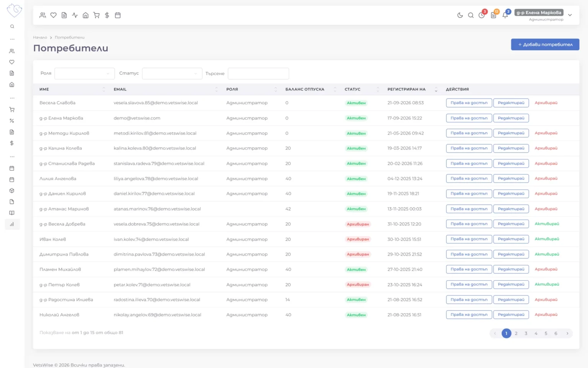This screenshot has width=588, height=368.
Task: Open the users icon in the top toolbar
Action: coord(43,15)
